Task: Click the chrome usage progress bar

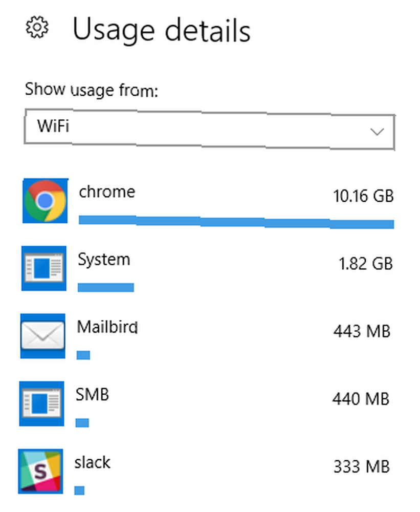Action: (x=236, y=222)
